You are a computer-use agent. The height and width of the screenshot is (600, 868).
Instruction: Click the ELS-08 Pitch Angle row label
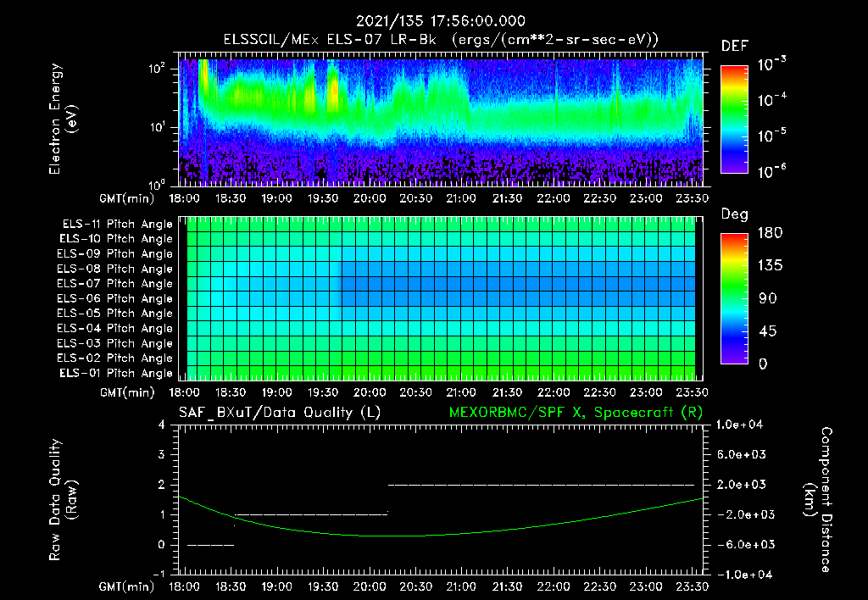pyautogui.click(x=115, y=269)
